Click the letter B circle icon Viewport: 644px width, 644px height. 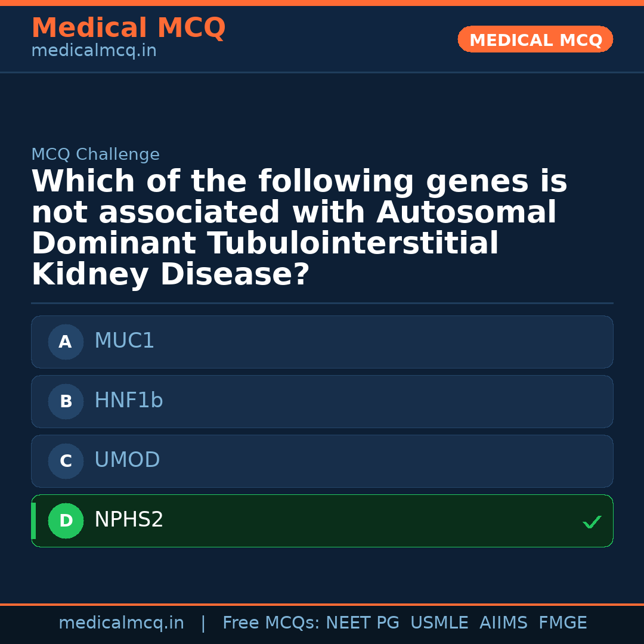click(66, 401)
